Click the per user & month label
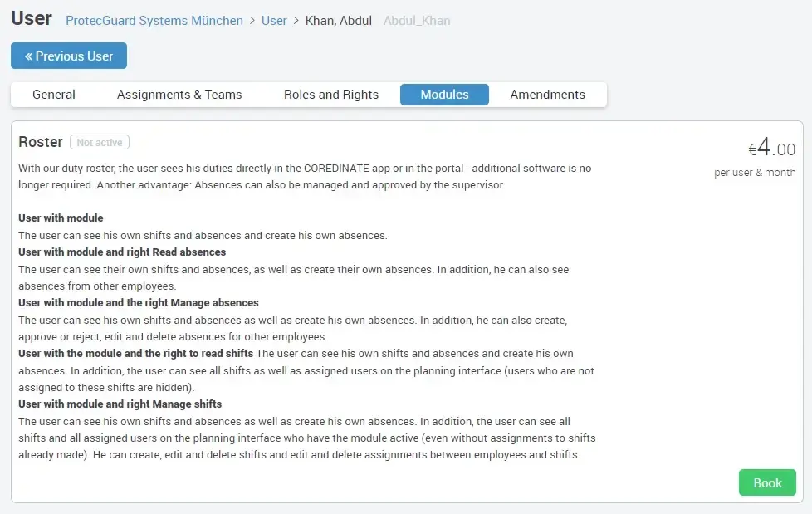This screenshot has height=514, width=812. pos(755,173)
